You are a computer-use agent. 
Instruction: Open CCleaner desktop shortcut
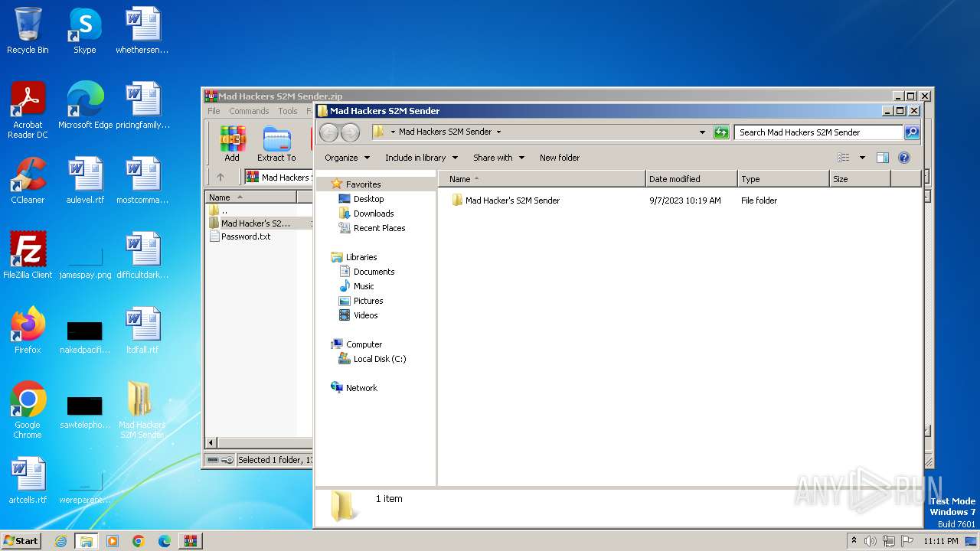(x=28, y=181)
